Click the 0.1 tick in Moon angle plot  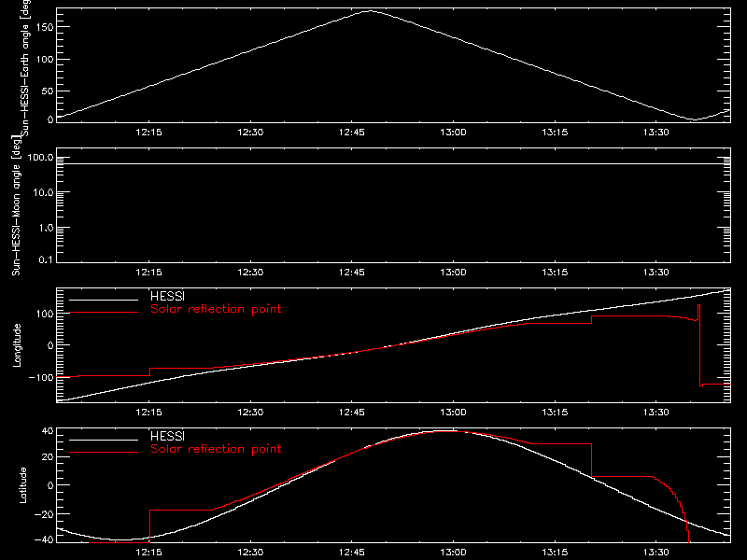46,259
